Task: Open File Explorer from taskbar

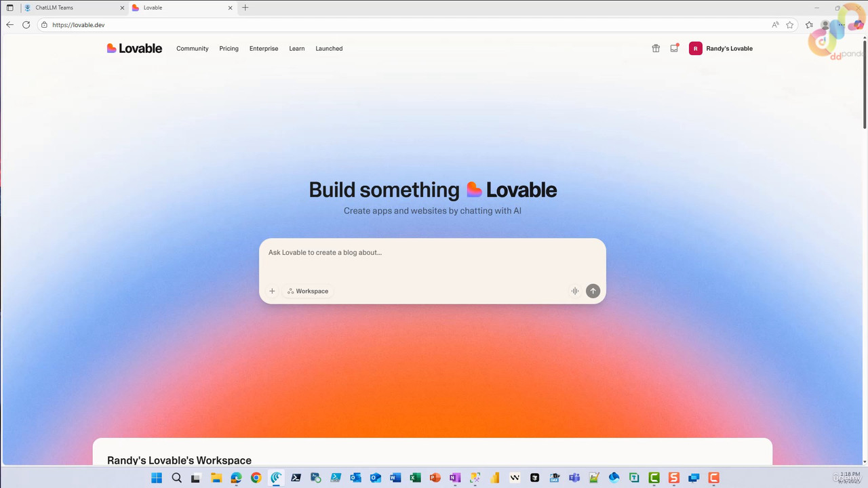Action: pos(216,478)
